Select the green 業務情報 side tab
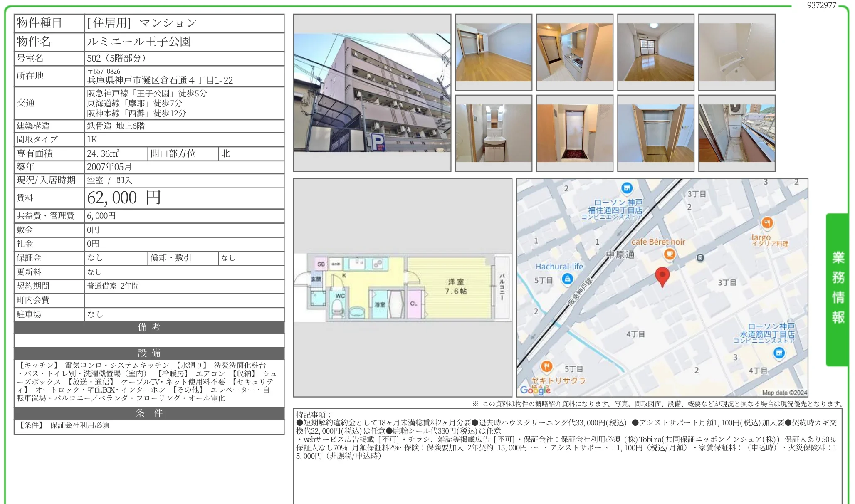The image size is (855, 504). 838,289
